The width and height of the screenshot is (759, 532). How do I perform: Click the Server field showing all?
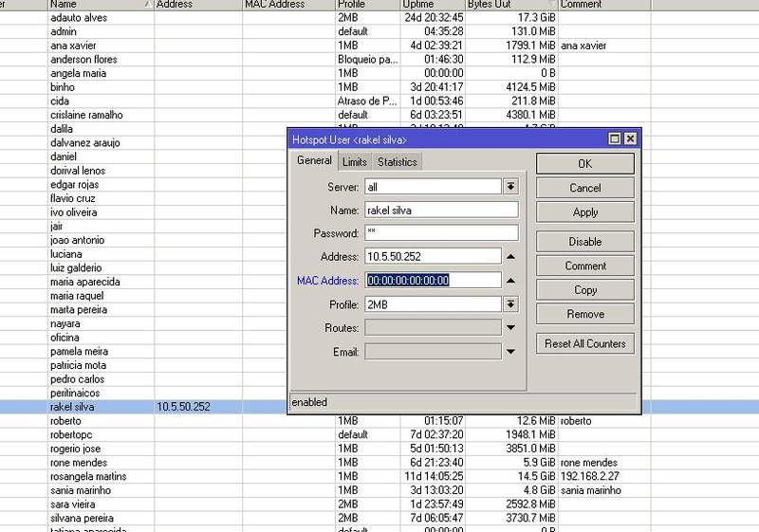pyautogui.click(x=433, y=187)
